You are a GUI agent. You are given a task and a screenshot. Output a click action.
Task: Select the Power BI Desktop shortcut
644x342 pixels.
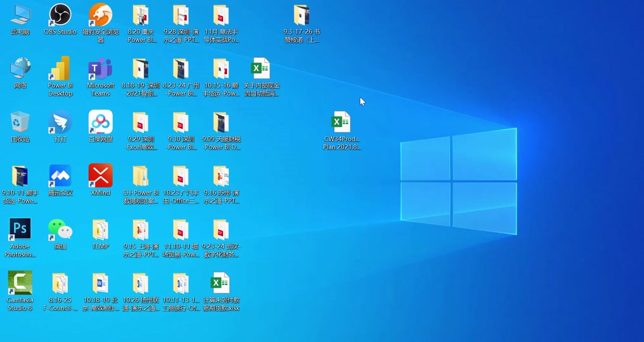(60, 77)
